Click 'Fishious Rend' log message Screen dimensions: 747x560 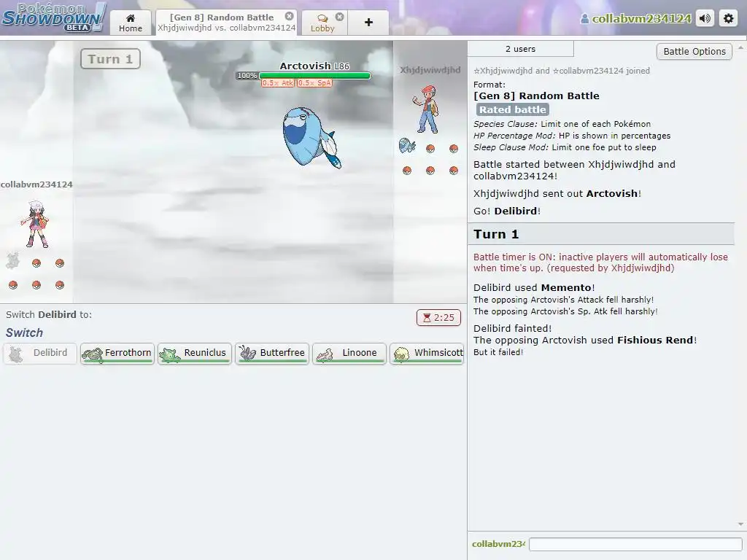pyautogui.click(x=654, y=340)
